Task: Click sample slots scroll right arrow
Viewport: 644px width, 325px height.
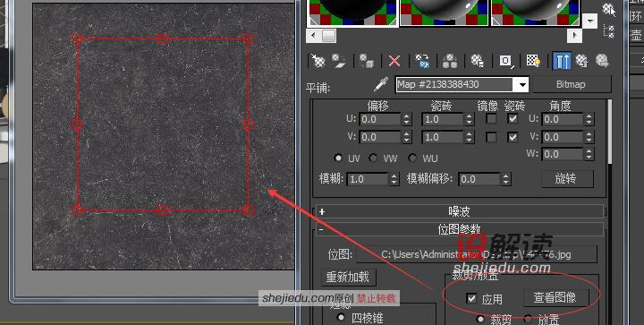Action: click(x=574, y=35)
